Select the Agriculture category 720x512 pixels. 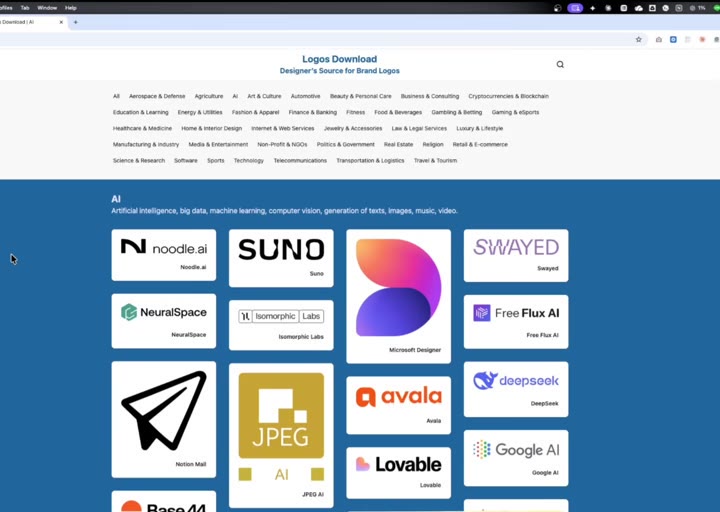tap(208, 96)
